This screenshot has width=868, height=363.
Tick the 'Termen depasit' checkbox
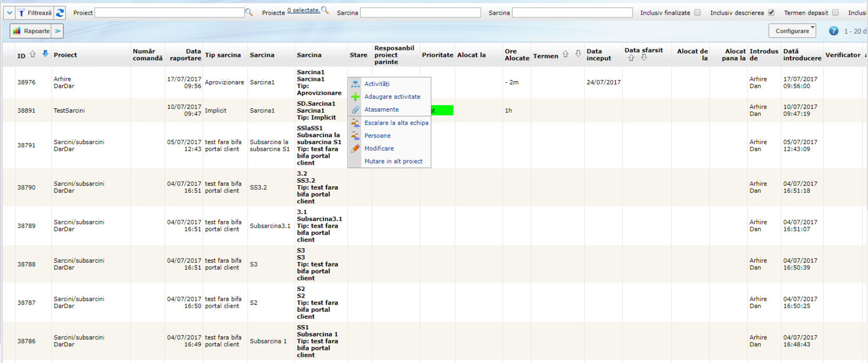[x=835, y=12]
